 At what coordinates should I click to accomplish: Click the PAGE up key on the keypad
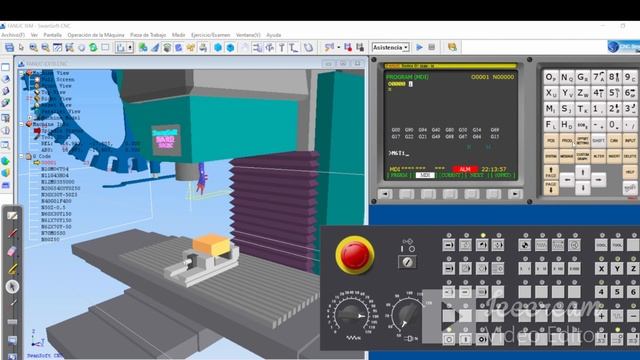551,172
